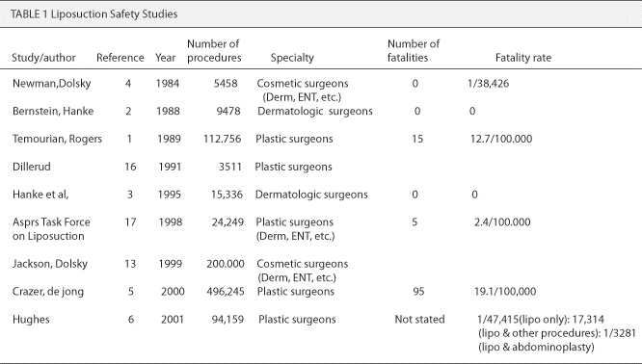Click the Number of procedures header

tap(214, 51)
